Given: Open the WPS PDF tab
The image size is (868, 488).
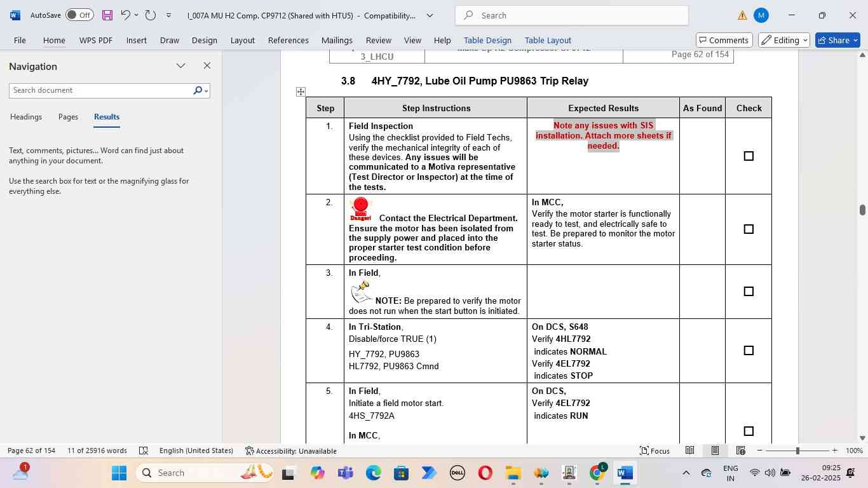Looking at the screenshot, I should click(96, 40).
